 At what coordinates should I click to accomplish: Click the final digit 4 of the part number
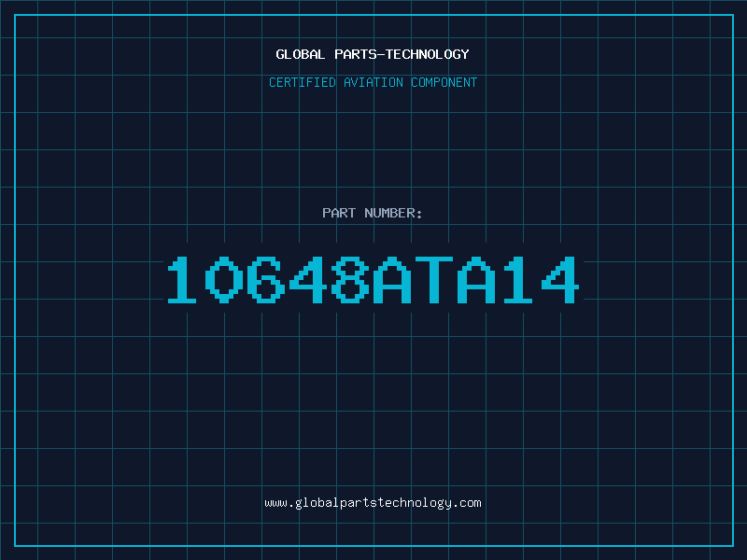(x=558, y=280)
